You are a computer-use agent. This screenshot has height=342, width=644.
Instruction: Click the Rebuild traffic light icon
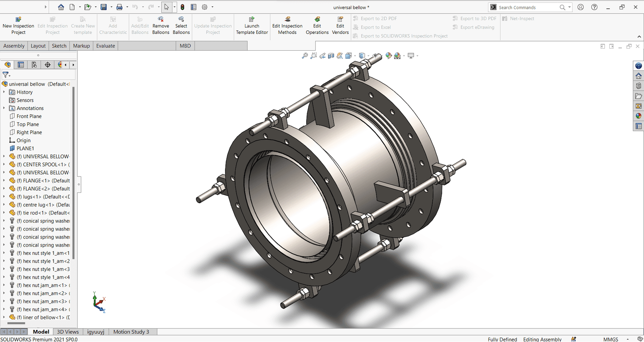(182, 7)
